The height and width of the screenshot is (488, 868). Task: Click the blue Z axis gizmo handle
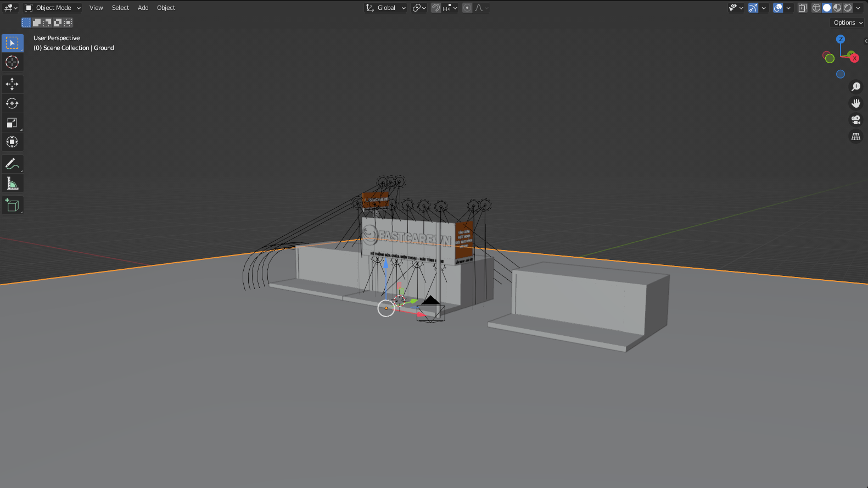pos(840,39)
